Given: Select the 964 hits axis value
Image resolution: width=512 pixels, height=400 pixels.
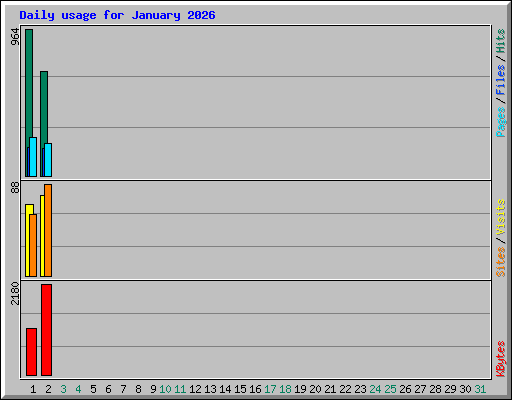Looking at the screenshot, I should click(15, 37).
